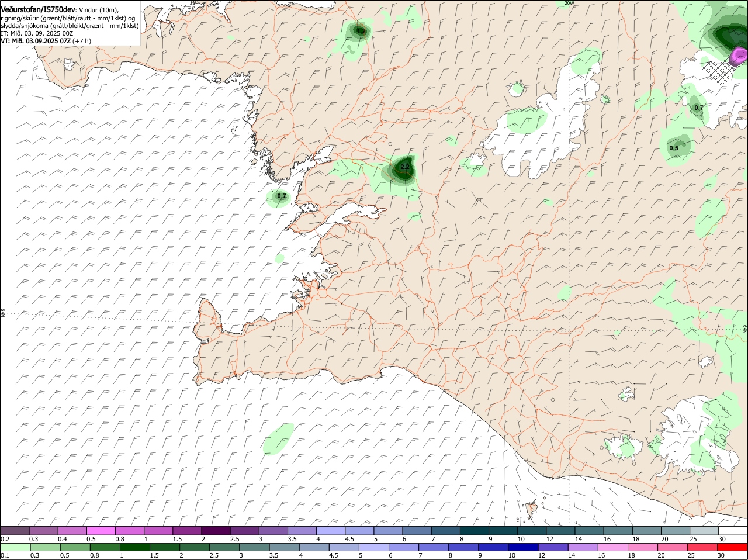The image size is (748, 560).
Task: Click the 0.7 rainfall label off the west coast
Action: 282,196
